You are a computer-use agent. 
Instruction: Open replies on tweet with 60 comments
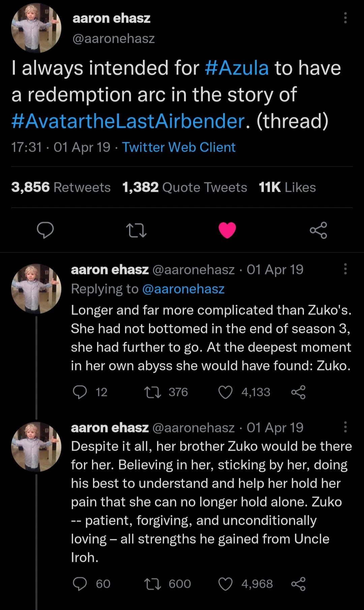pyautogui.click(x=80, y=584)
